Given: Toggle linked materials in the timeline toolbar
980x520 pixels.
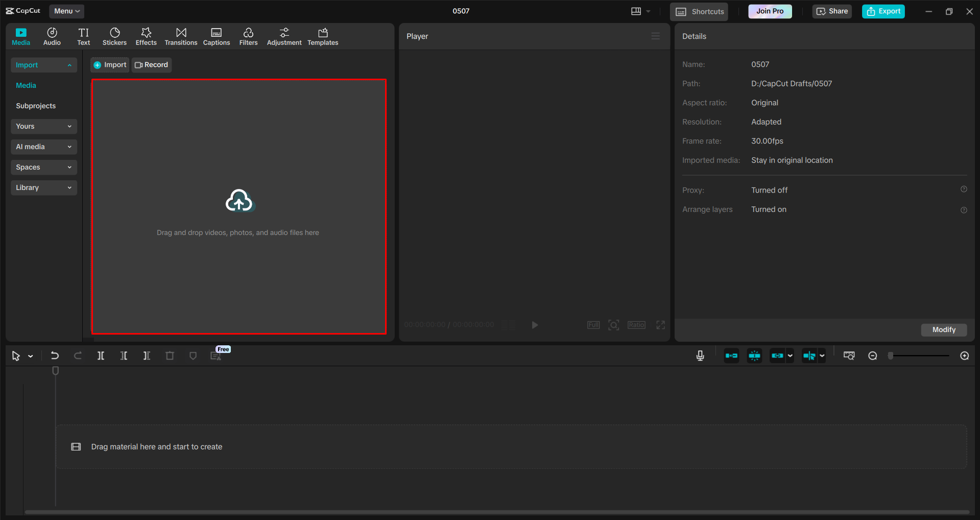Looking at the screenshot, I should (777, 356).
